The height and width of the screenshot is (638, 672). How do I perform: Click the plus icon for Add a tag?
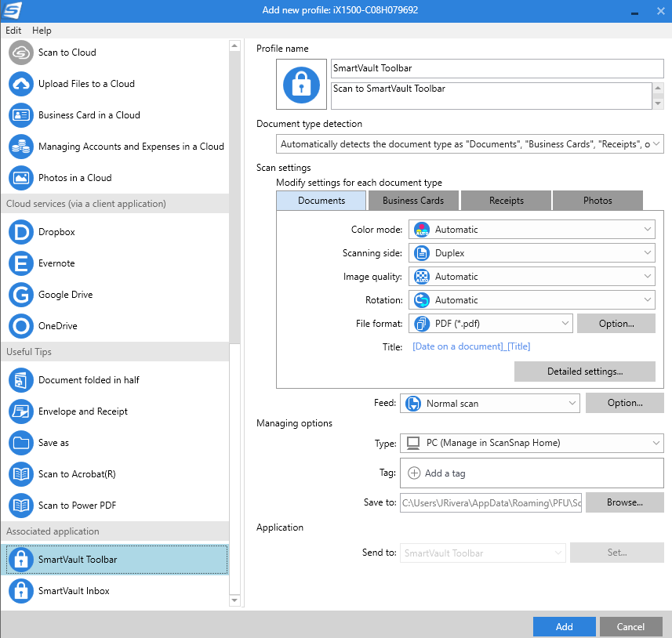[414, 473]
